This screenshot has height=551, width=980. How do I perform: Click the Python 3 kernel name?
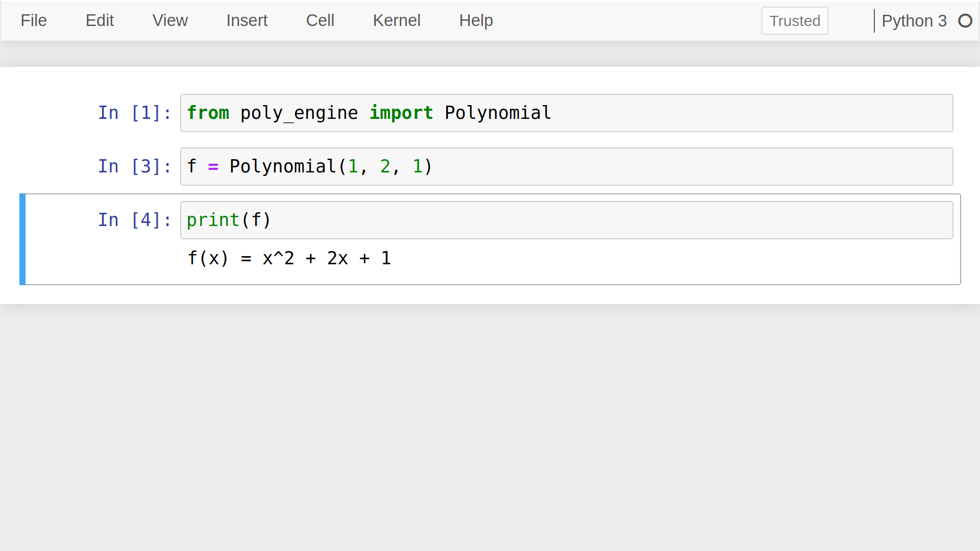(914, 21)
